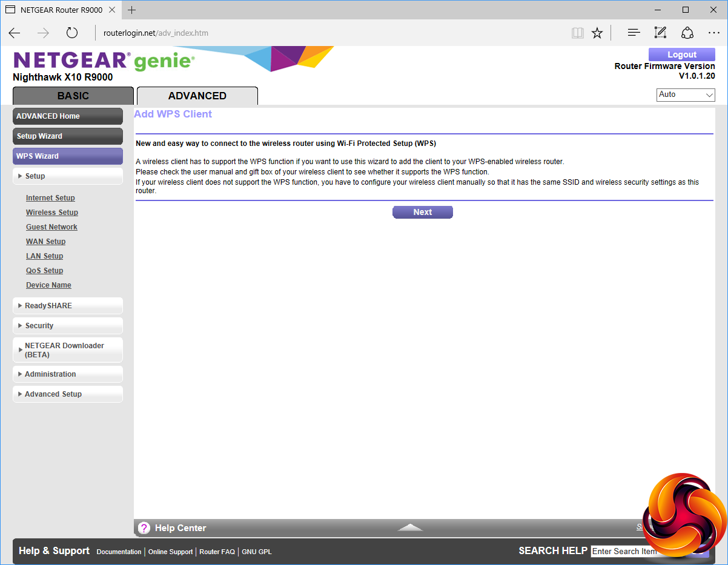The width and height of the screenshot is (728, 565).
Task: Refresh the router page
Action: [x=72, y=33]
